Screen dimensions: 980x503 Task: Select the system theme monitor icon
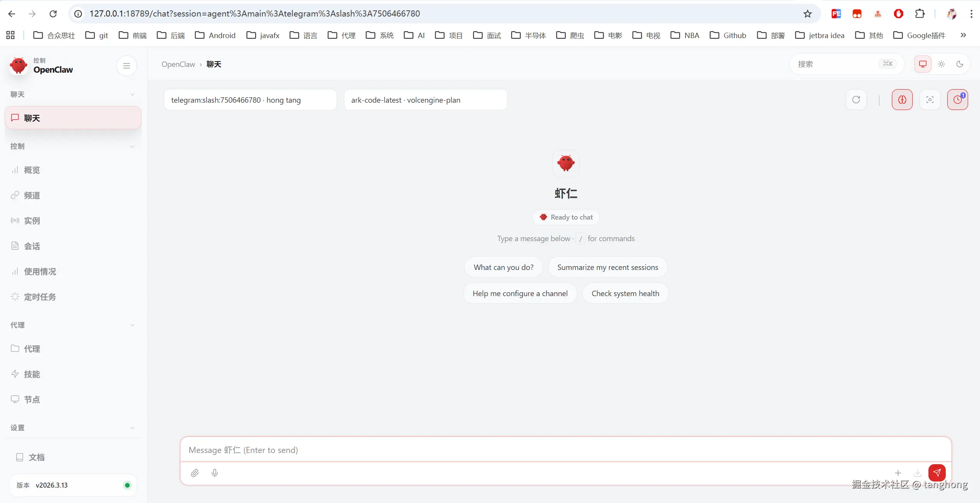(923, 64)
